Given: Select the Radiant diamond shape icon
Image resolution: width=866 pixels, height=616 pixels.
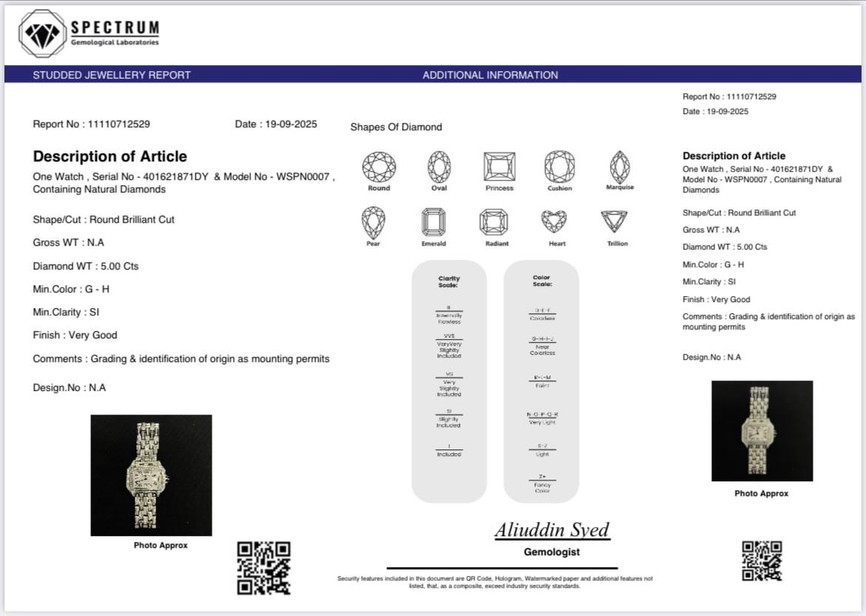Looking at the screenshot, I should (494, 222).
